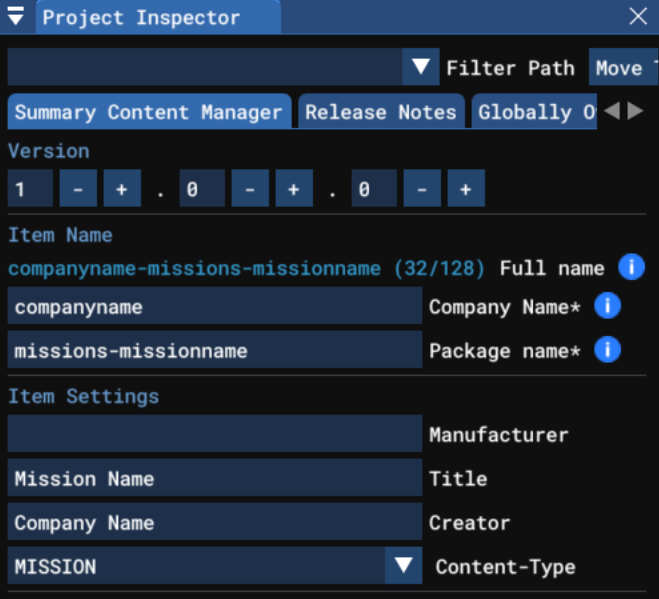Collapse the Project Inspector window triangle
Image resolution: width=659 pixels, height=599 pixels.
pos(17,17)
